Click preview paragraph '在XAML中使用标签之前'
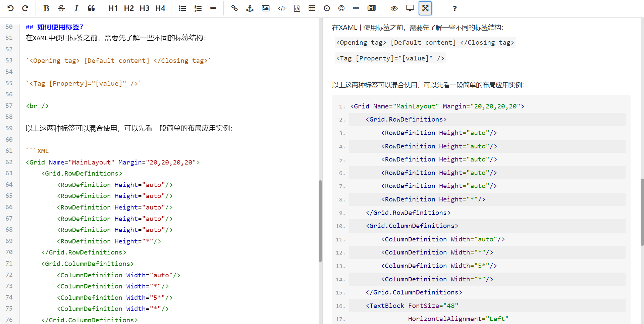Screen dimensions: 644x324 pyautogui.click(x=418, y=28)
